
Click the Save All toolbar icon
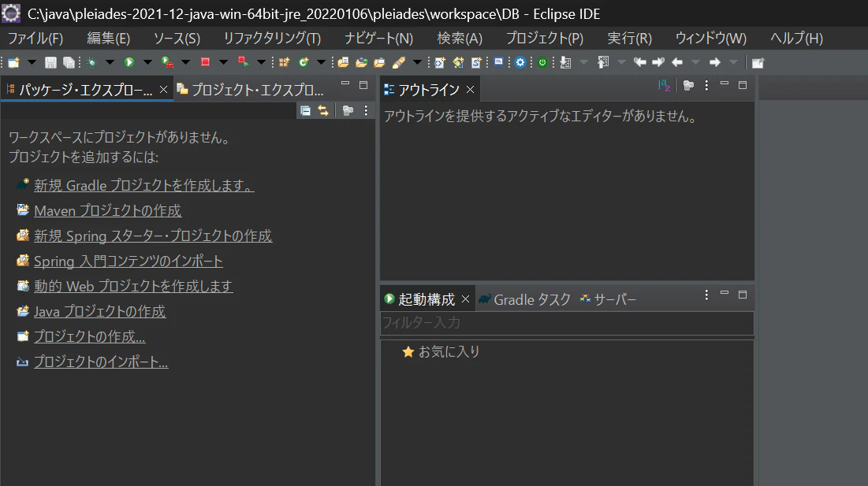click(69, 62)
